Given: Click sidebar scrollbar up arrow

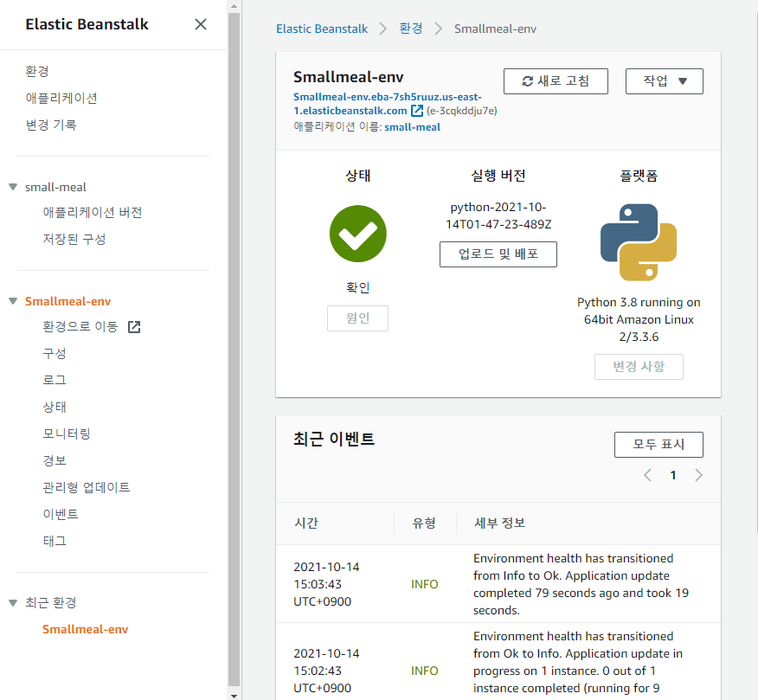Looking at the screenshot, I should point(234,6).
